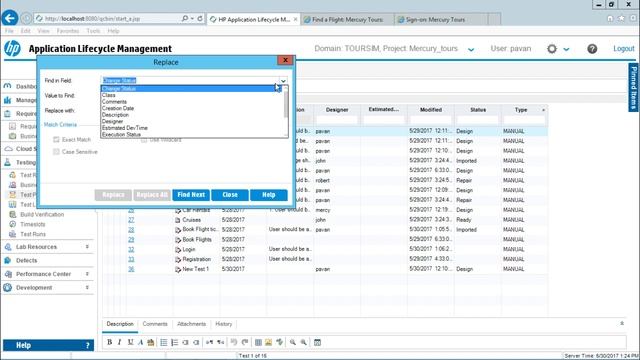
Task: Click Test Runs icon in sidebar
Action: point(13,234)
